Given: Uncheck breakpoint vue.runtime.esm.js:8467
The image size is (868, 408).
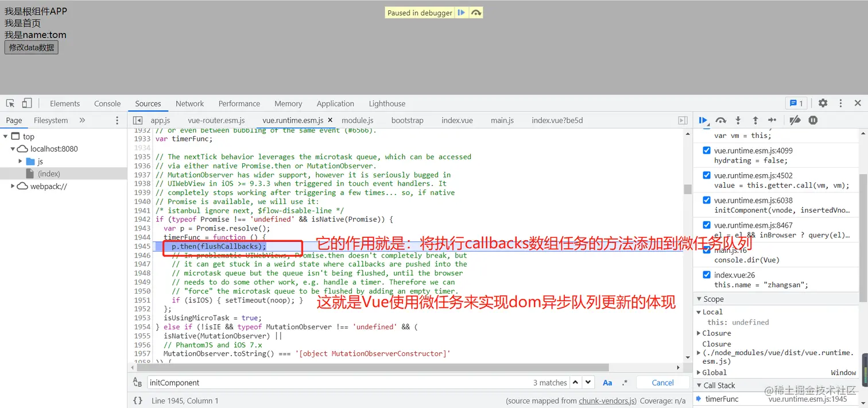Looking at the screenshot, I should (x=707, y=225).
